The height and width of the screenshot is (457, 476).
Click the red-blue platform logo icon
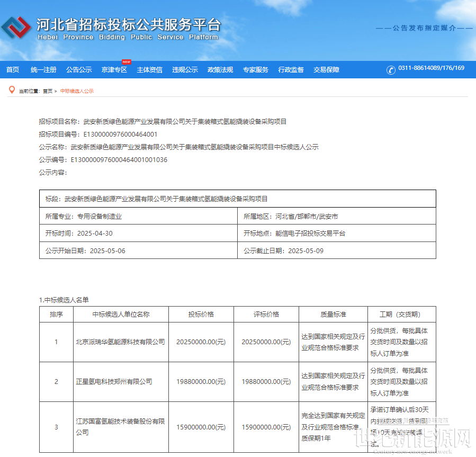16,28
